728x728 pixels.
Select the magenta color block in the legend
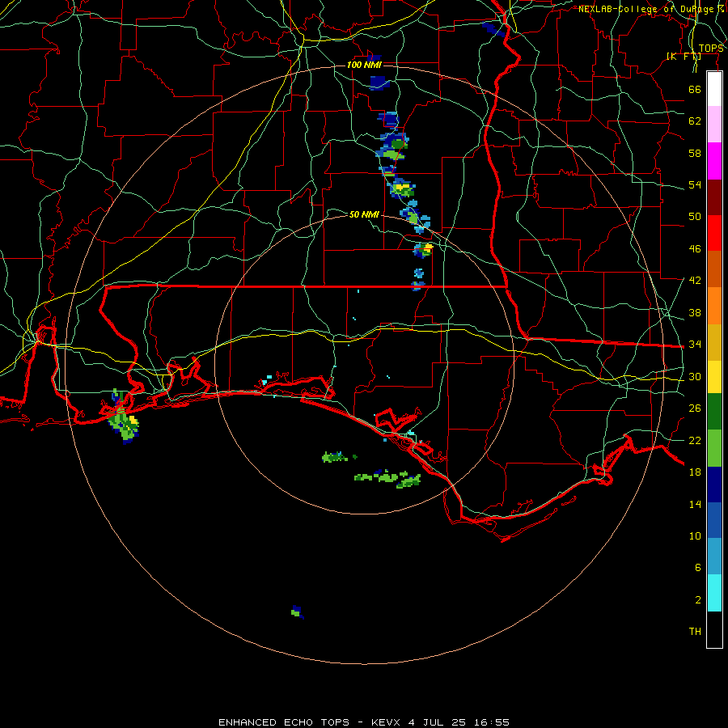(714, 161)
